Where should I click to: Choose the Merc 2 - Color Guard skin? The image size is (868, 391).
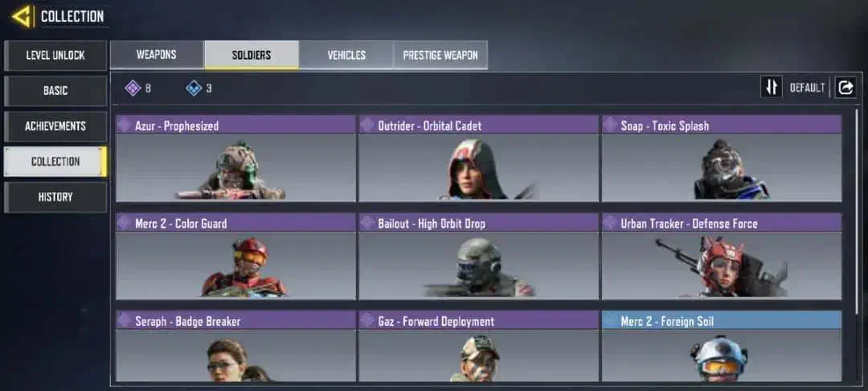click(x=235, y=257)
